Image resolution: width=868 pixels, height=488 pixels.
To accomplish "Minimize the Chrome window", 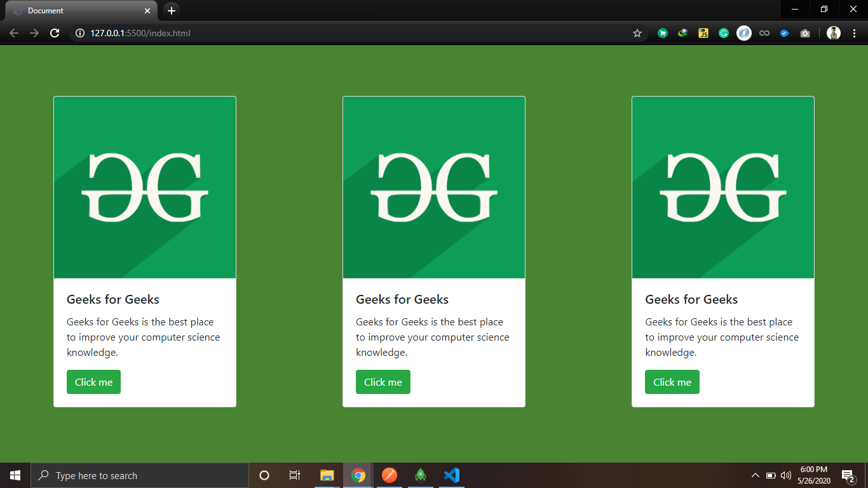I will [x=795, y=10].
